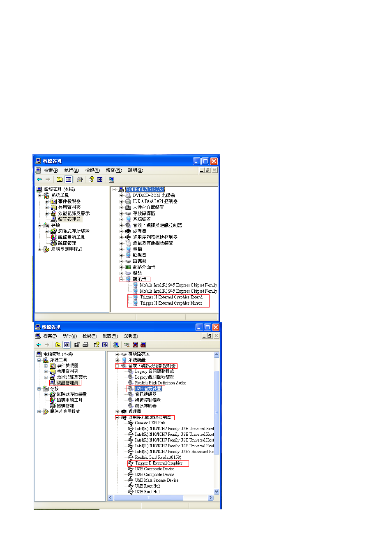The image size is (392, 555).
Task: Select 磁碟重組工具 in upper window left tree
Action: tap(71, 237)
